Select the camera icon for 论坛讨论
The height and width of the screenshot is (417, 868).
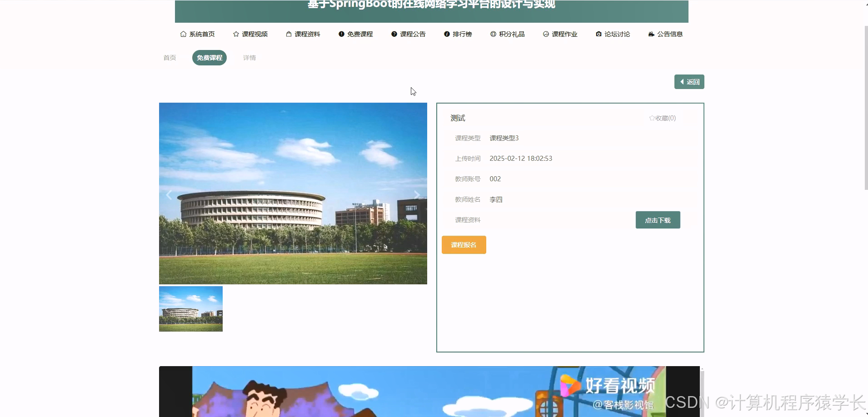(x=598, y=34)
